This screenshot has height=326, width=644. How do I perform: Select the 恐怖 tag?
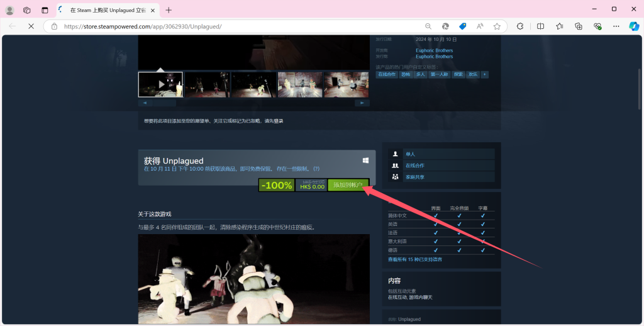pos(406,74)
